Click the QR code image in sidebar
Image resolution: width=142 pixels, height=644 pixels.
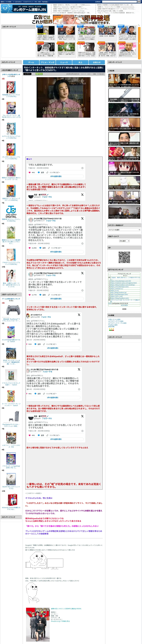click(124, 257)
